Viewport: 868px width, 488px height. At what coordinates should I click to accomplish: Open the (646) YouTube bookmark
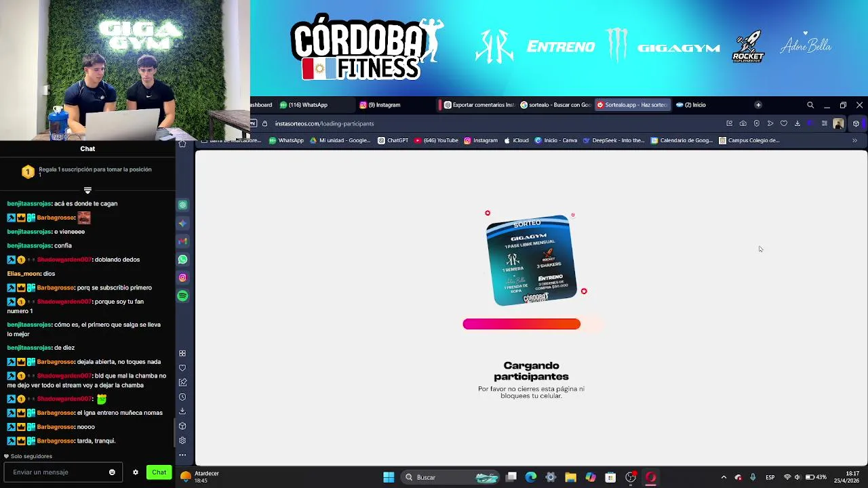click(x=436, y=140)
